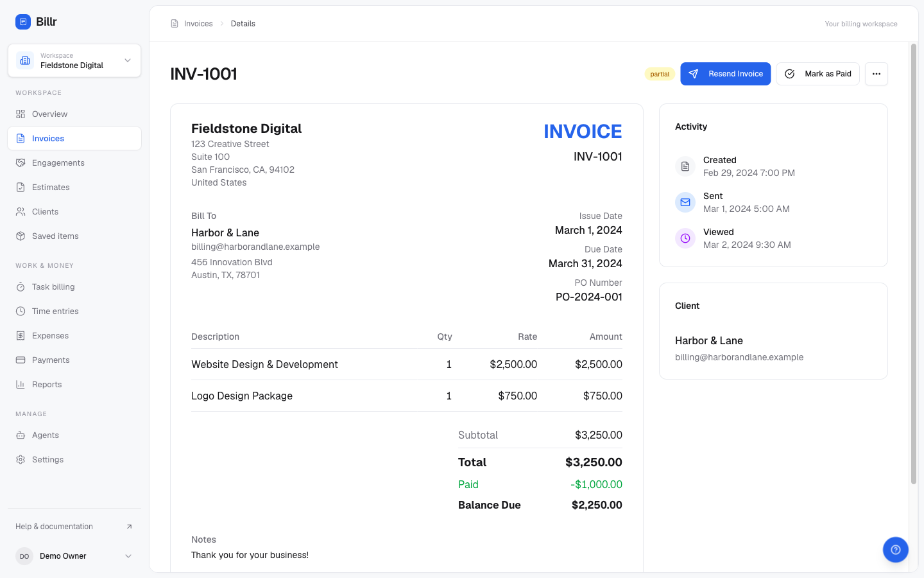Click the Expenses receipt icon

(21, 336)
